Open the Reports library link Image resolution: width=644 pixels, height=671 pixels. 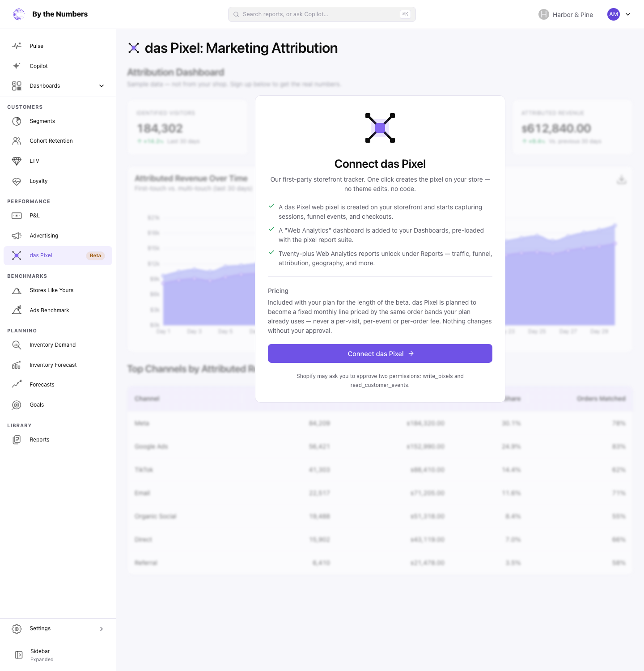click(x=39, y=440)
